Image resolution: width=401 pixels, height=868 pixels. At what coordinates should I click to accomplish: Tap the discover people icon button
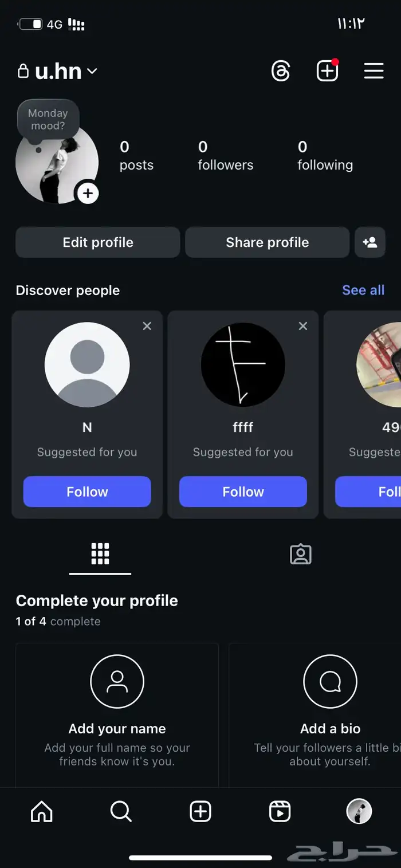[x=370, y=242]
